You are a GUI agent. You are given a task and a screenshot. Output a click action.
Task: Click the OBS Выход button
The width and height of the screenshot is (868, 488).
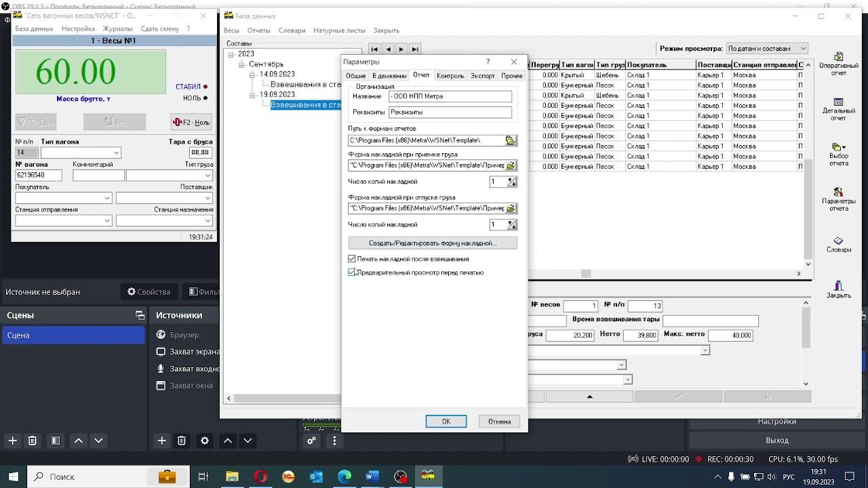pos(777,440)
